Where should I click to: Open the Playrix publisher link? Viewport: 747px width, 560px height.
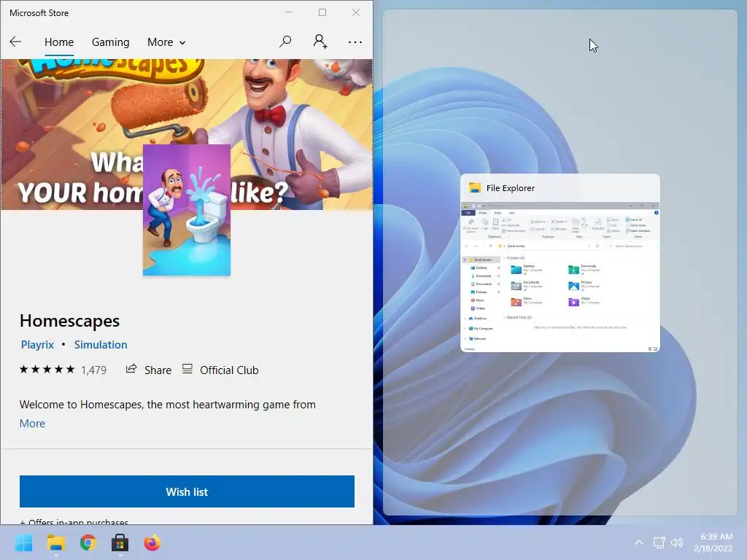(x=37, y=344)
